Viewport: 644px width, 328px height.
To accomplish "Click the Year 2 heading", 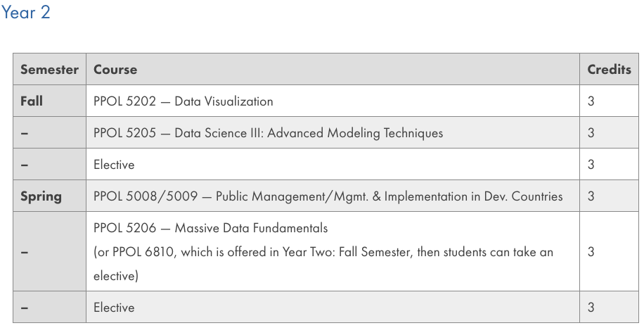I will coord(25,13).
